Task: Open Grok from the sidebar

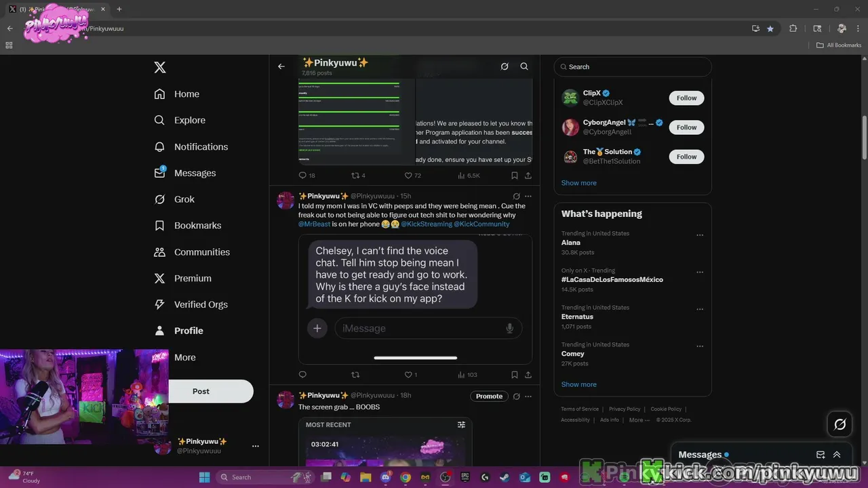Action: coord(174,199)
